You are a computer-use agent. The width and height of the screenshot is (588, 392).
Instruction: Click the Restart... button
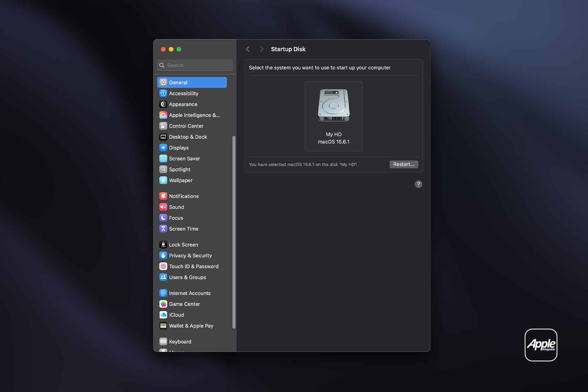coord(404,164)
